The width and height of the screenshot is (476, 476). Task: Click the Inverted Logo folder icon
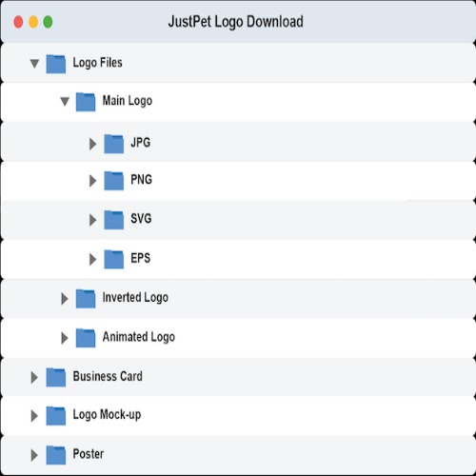(x=86, y=299)
